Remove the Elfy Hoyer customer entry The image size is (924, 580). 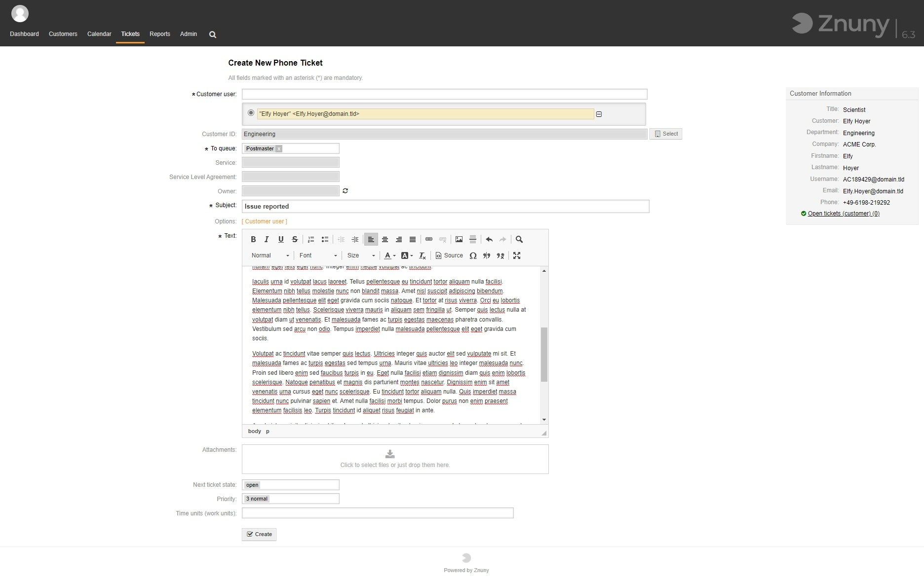[x=599, y=114]
